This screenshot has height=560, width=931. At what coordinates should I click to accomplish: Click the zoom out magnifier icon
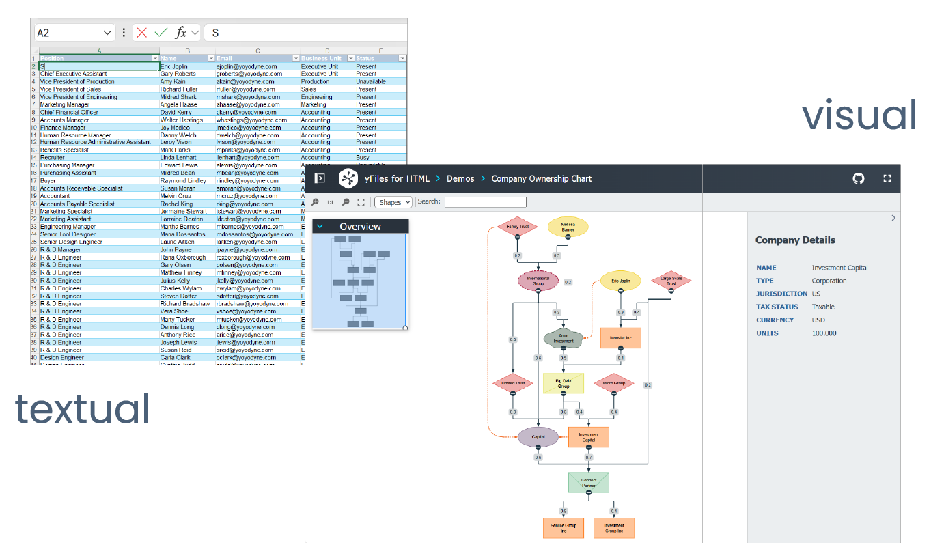click(x=346, y=202)
